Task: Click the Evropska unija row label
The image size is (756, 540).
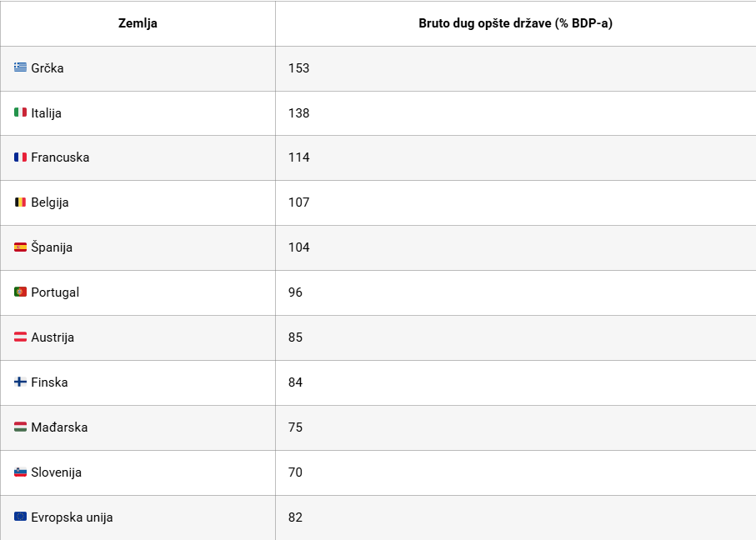Action: click(x=72, y=517)
